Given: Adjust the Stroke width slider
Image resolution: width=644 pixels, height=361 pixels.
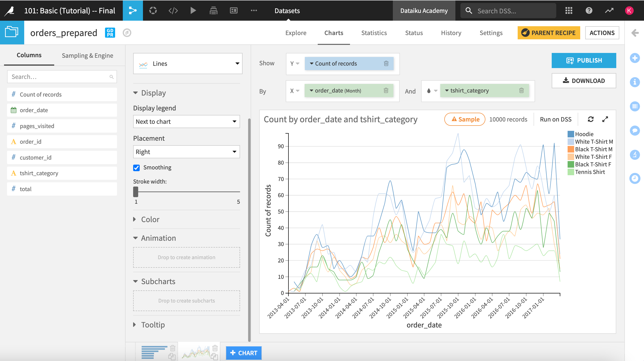Looking at the screenshot, I should pyautogui.click(x=136, y=192).
